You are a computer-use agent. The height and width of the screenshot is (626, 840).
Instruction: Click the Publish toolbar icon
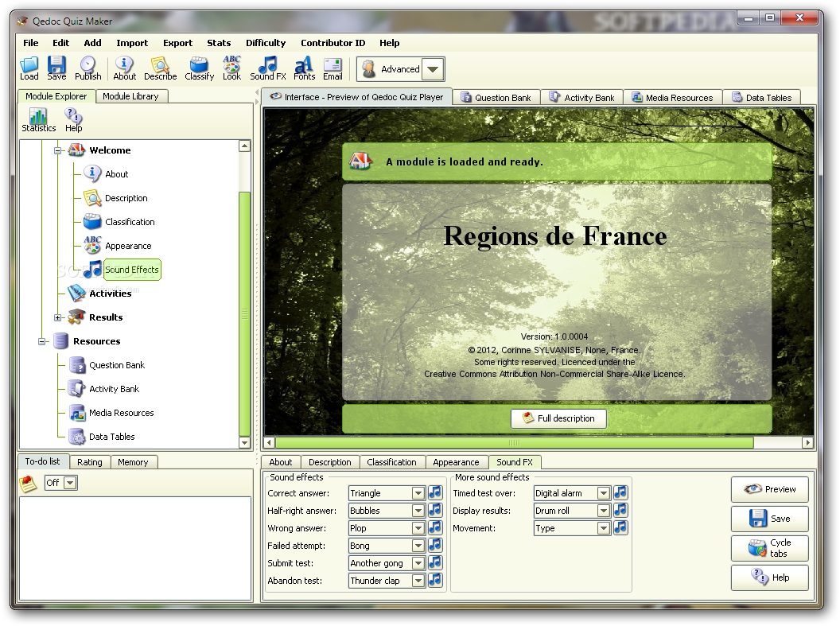point(87,68)
